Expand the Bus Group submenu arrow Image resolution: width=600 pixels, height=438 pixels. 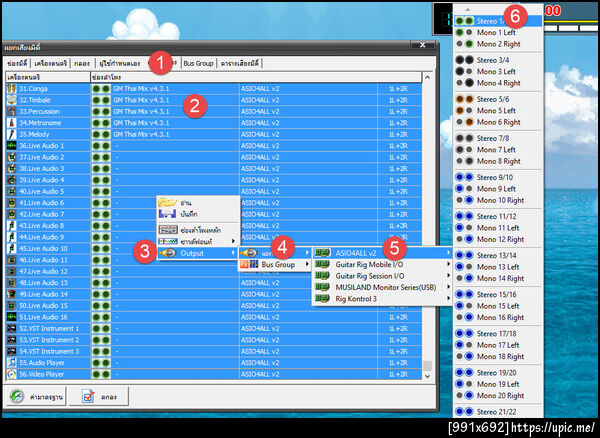coord(307,264)
